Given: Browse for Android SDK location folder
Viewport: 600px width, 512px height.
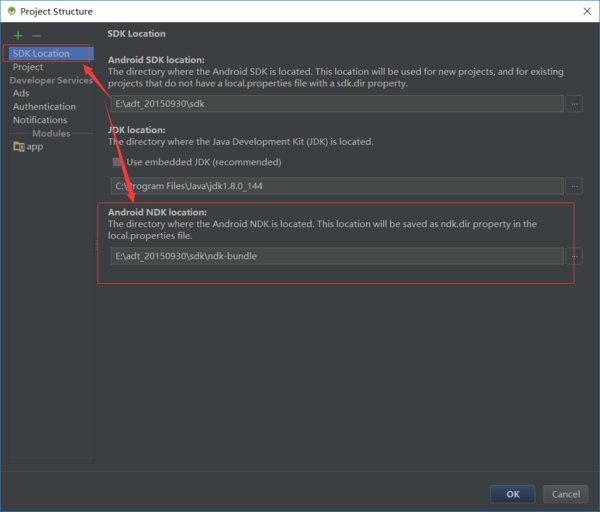Looking at the screenshot, I should point(574,104).
